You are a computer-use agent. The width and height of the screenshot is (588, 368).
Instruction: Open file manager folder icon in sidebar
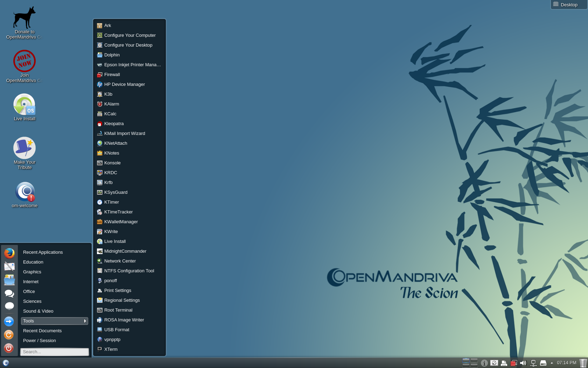click(x=9, y=280)
